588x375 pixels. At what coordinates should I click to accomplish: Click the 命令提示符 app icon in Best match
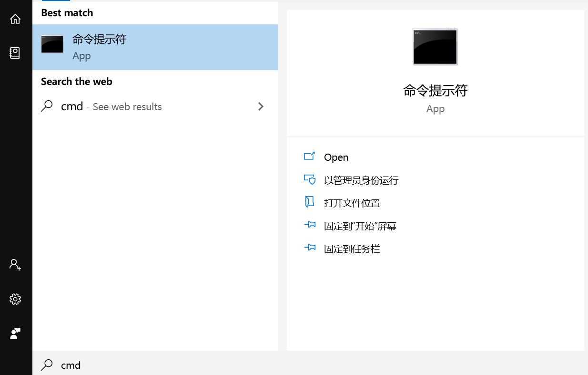pyautogui.click(x=52, y=44)
